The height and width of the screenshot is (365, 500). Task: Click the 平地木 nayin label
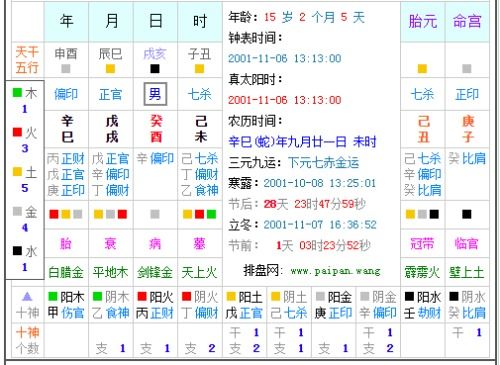(110, 272)
